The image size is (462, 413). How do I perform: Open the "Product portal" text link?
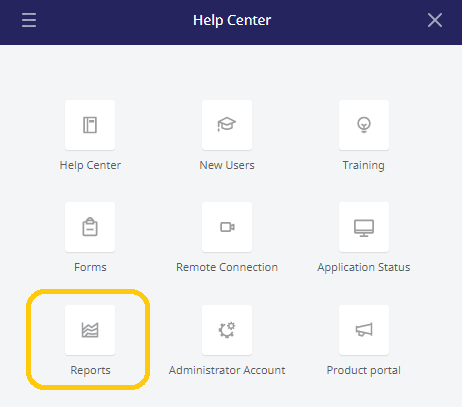point(364,371)
